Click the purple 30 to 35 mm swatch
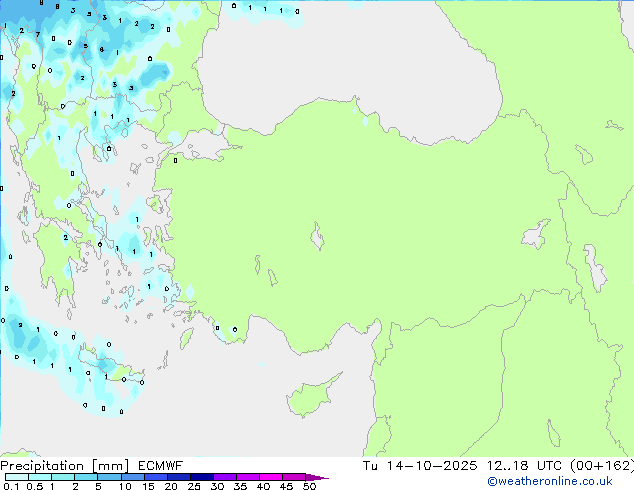 pyautogui.click(x=224, y=477)
